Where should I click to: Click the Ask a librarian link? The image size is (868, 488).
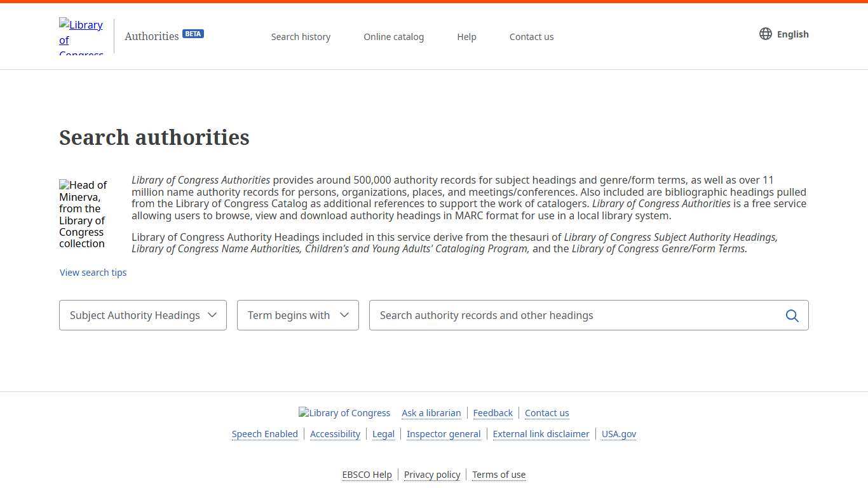click(431, 413)
